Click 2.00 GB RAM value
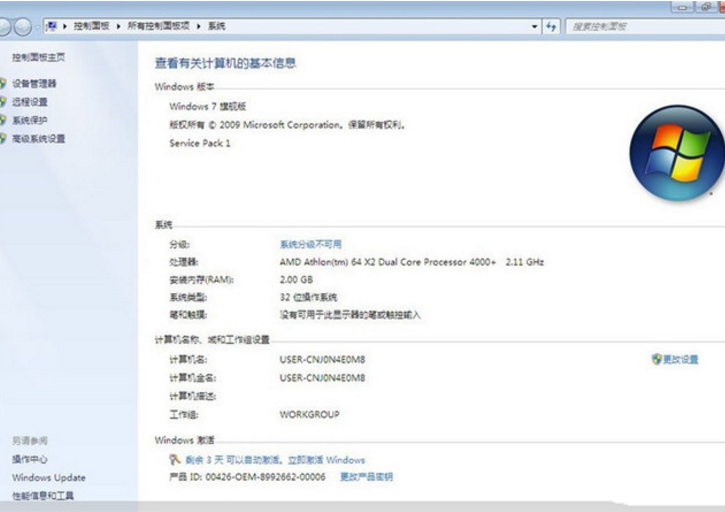The image size is (725, 512). click(296, 279)
